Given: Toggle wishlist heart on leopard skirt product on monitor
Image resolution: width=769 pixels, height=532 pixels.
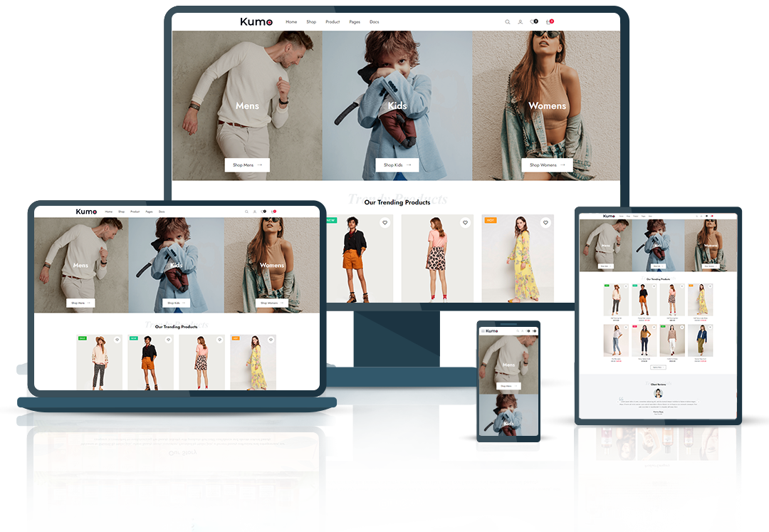Looking at the screenshot, I should pos(465,223).
